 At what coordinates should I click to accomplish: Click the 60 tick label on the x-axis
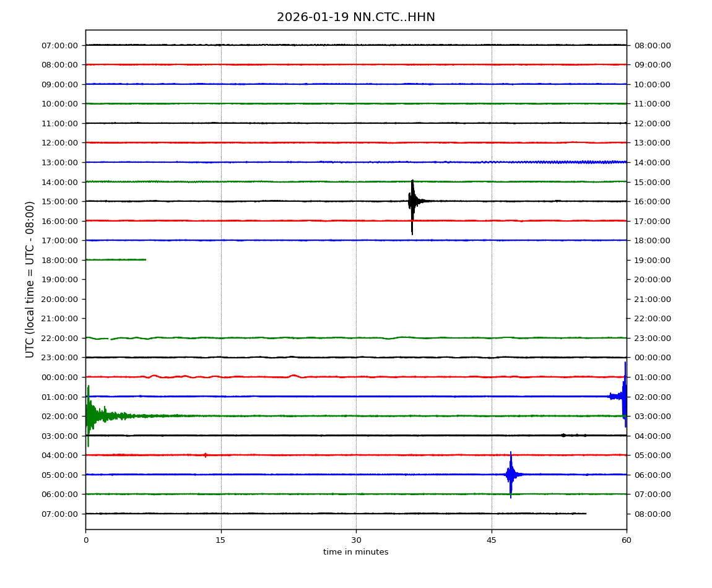coord(627,540)
